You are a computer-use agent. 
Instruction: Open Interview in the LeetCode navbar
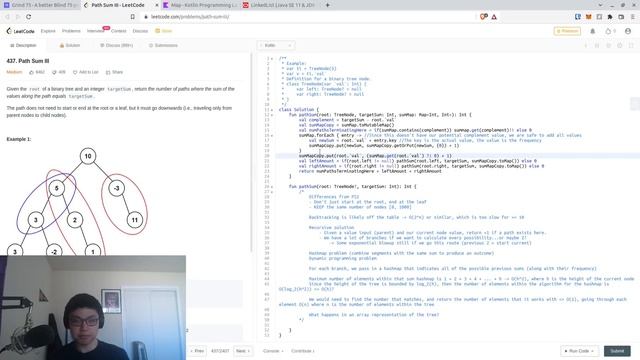coord(95,31)
